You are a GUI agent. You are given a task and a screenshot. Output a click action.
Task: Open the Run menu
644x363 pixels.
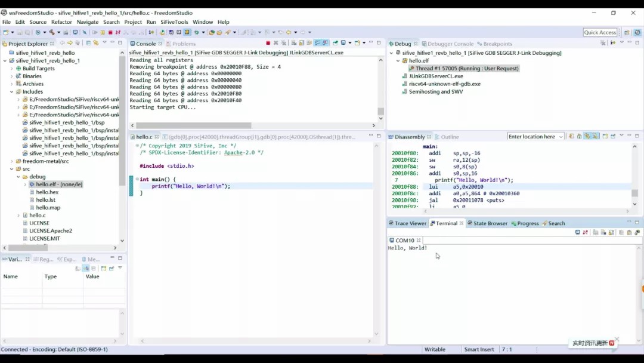tap(151, 21)
